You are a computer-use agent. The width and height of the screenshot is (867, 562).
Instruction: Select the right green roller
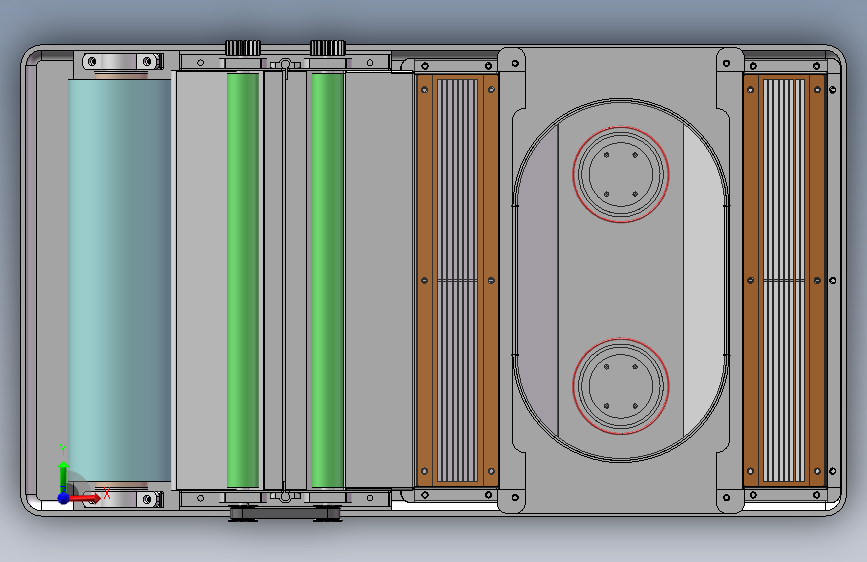pos(327,280)
